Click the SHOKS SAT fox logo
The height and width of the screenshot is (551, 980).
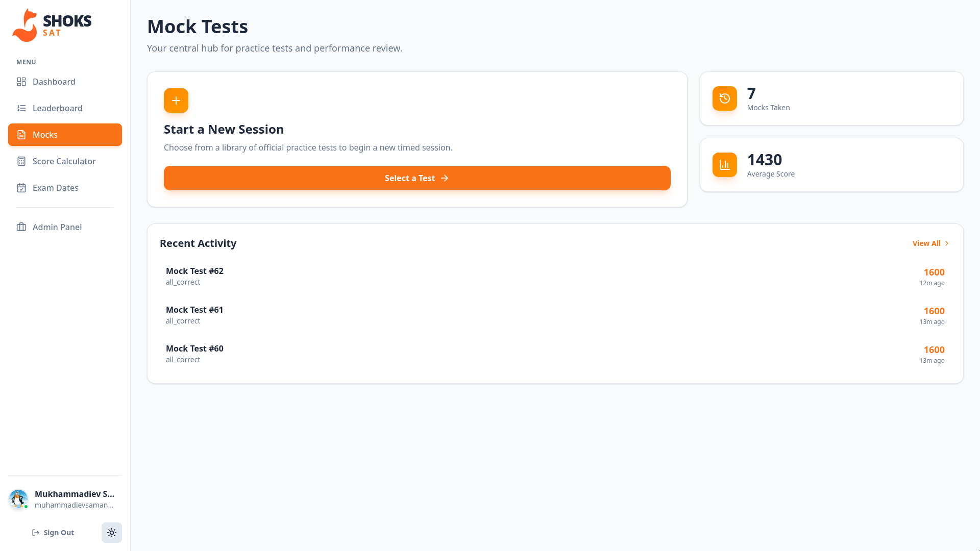(25, 26)
